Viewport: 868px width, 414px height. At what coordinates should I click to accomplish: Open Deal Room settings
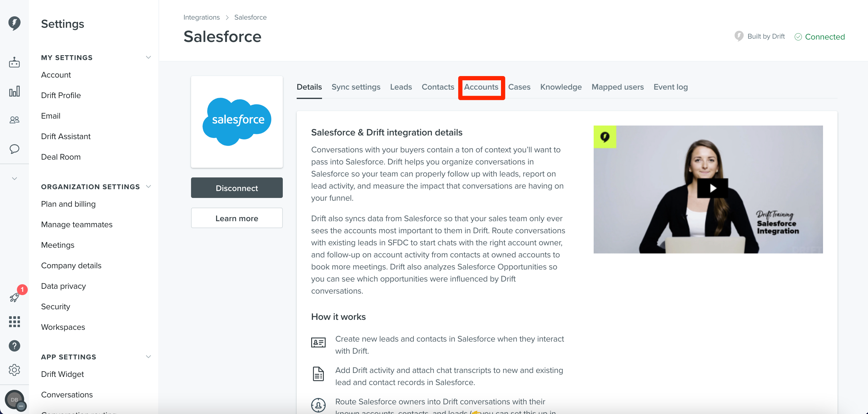pos(61,157)
